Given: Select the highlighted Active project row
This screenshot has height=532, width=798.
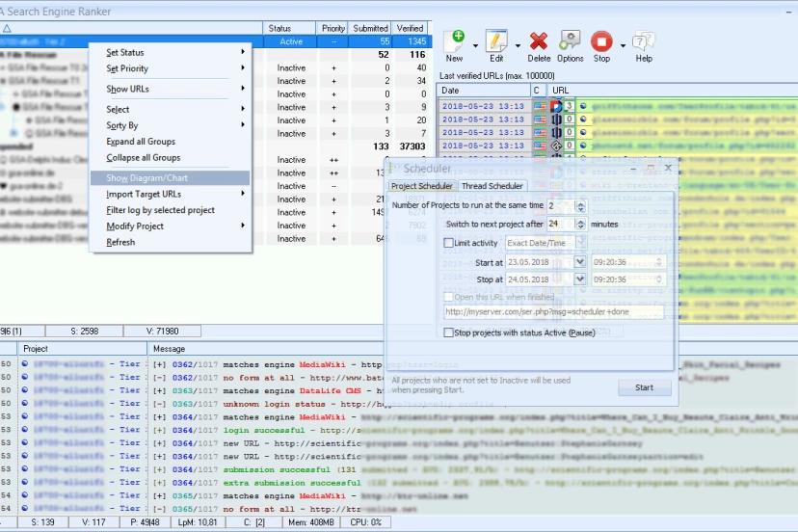Looking at the screenshot, I should [216, 41].
